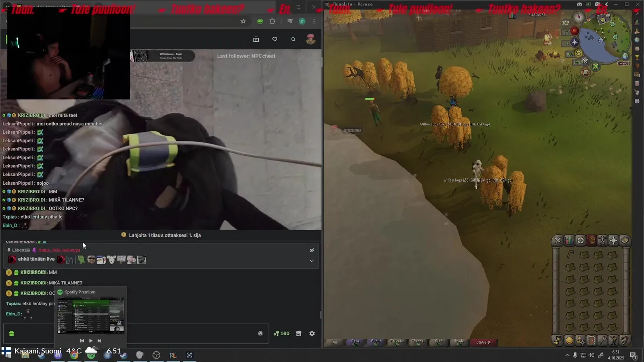Open the browser three-dot menu
644x362 pixels.
[x=314, y=21]
